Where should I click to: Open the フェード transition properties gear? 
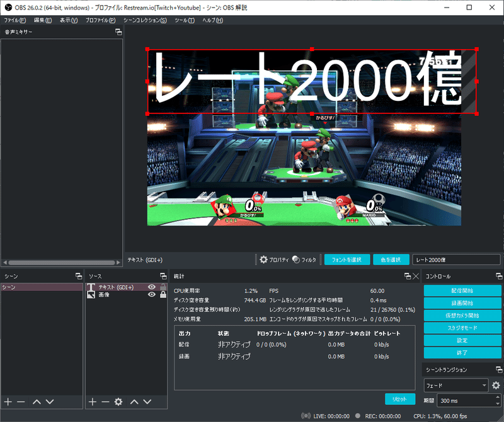496,385
